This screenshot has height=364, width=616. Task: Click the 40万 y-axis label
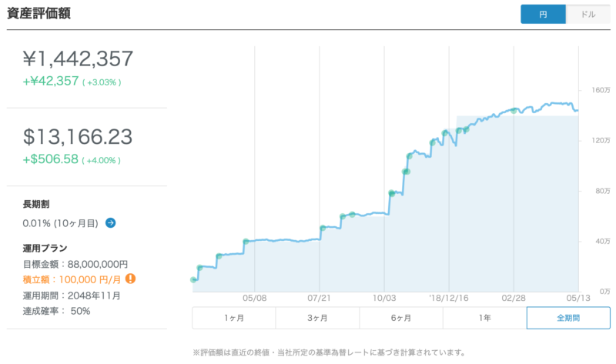[x=603, y=241]
